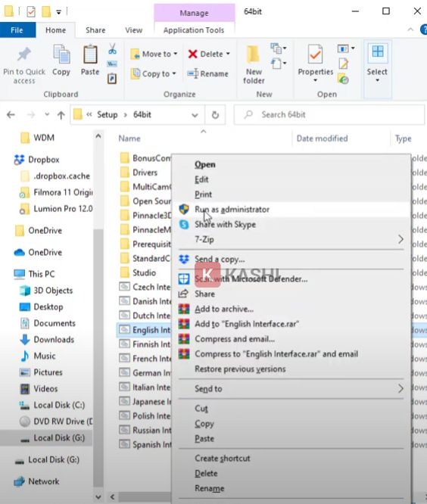Click navigation pane scroll up arrow
The width and height of the screenshot is (427, 504).
point(98,137)
